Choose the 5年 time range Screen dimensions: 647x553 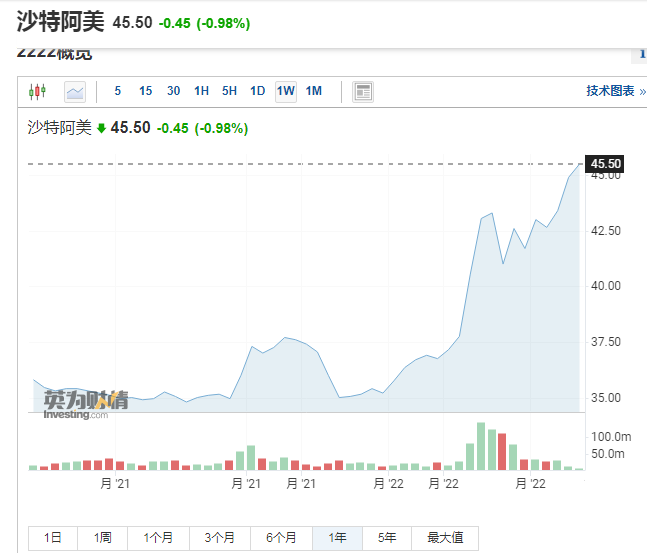(x=387, y=538)
